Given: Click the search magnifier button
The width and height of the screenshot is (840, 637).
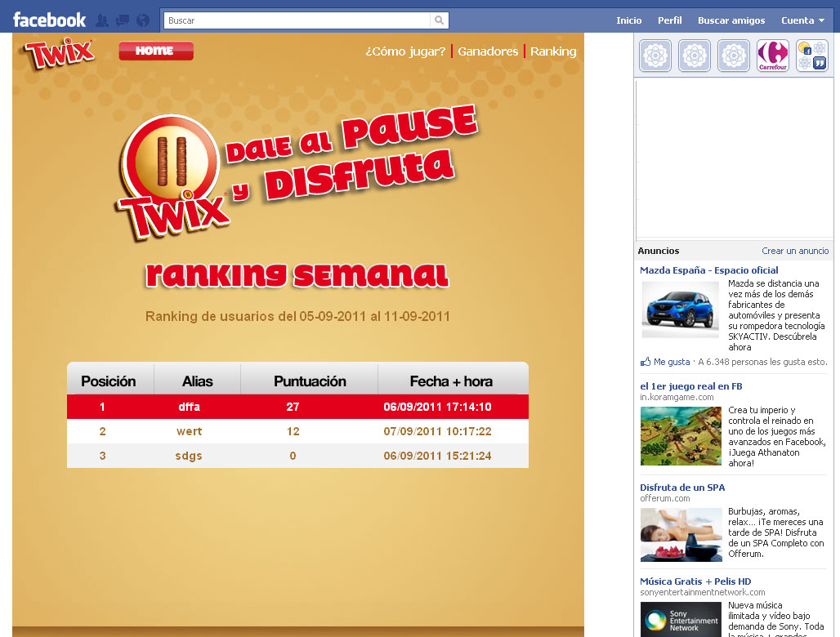Looking at the screenshot, I should (440, 20).
